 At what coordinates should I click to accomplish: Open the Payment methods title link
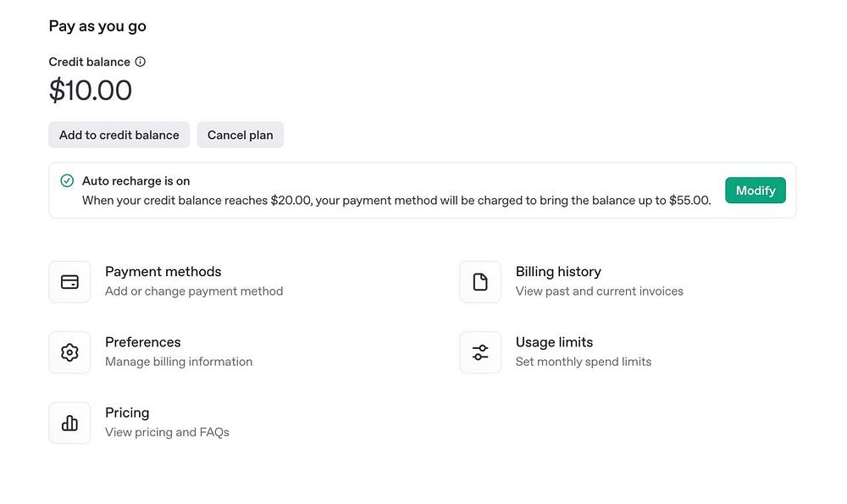[163, 272]
